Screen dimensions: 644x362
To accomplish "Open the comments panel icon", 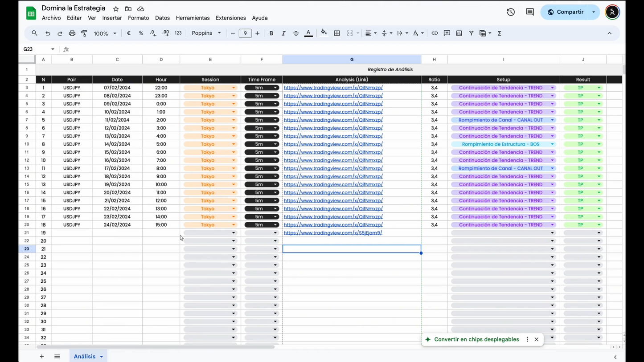I will [x=529, y=12].
